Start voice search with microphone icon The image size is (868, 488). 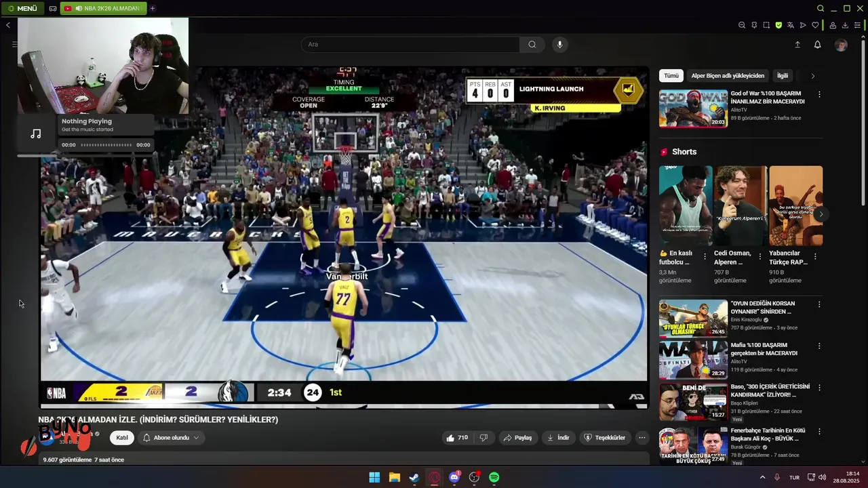[559, 44]
